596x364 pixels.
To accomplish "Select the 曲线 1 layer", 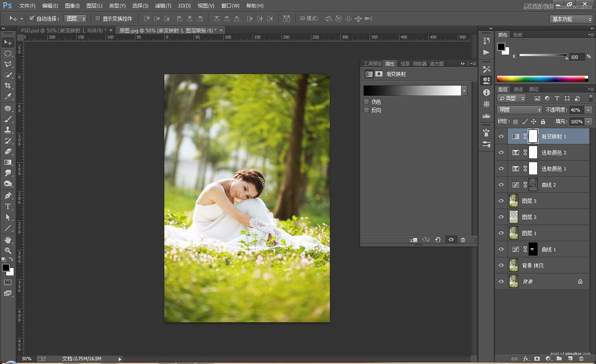I will coord(548,249).
